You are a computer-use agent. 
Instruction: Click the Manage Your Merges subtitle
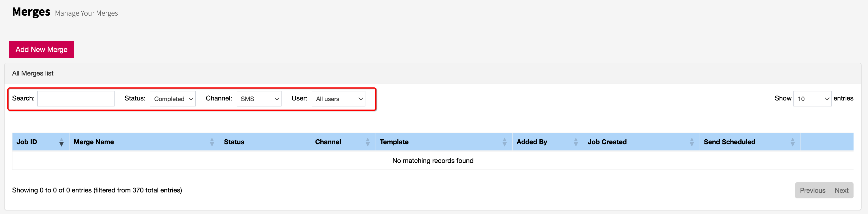pos(86,13)
